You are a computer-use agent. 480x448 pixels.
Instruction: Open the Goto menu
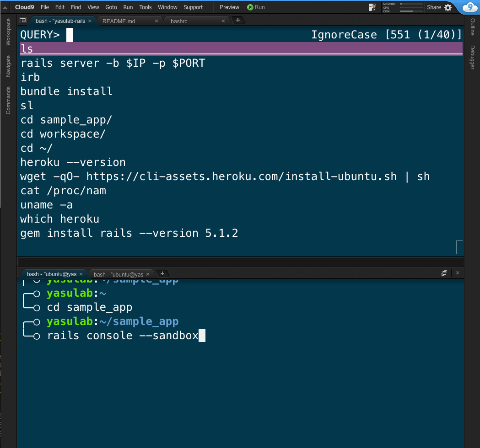[x=111, y=7]
